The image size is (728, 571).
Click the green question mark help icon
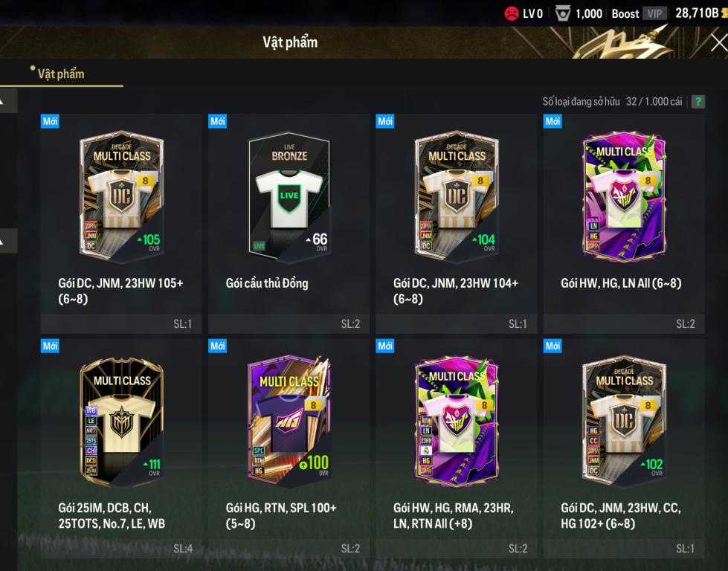698,102
